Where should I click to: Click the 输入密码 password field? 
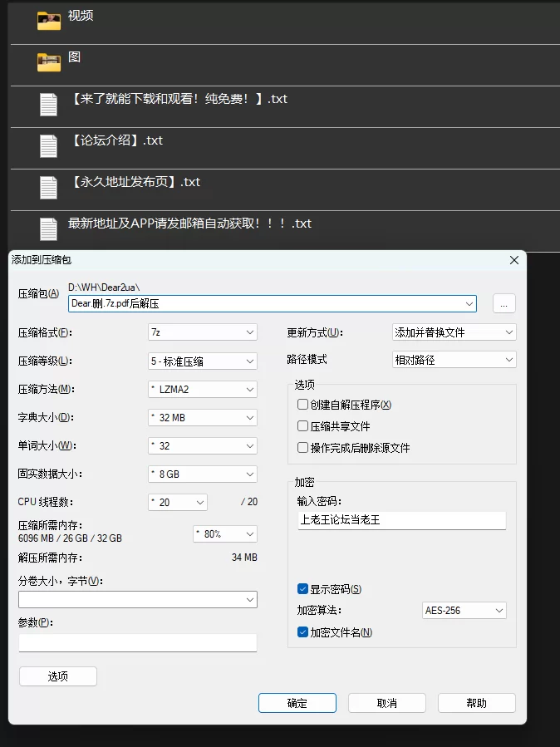tap(402, 520)
